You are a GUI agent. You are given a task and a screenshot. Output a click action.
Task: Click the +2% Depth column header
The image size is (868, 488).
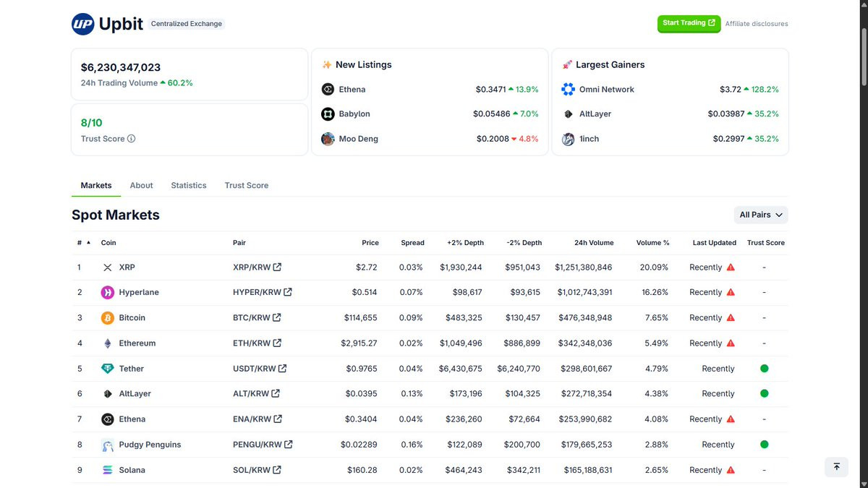point(465,243)
